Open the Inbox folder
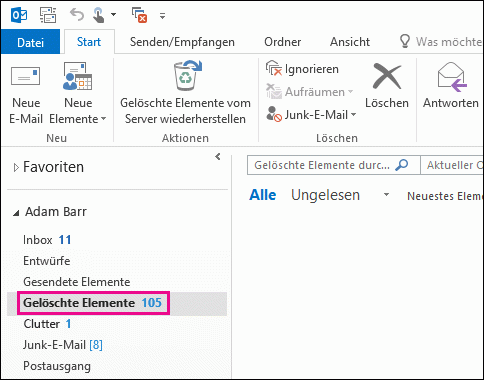The image size is (484, 380). coord(47,240)
